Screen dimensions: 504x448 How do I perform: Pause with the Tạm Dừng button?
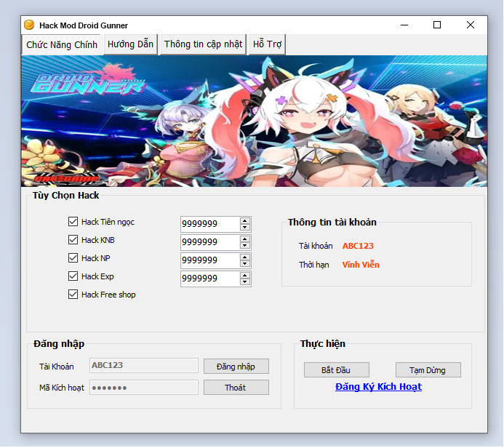click(428, 370)
